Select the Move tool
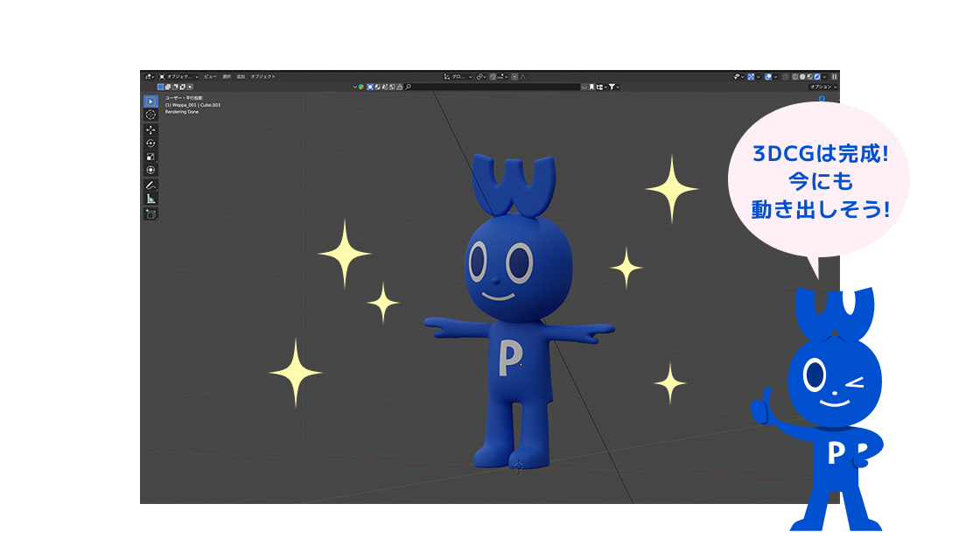Image resolution: width=980 pixels, height=560 pixels. coord(150,129)
